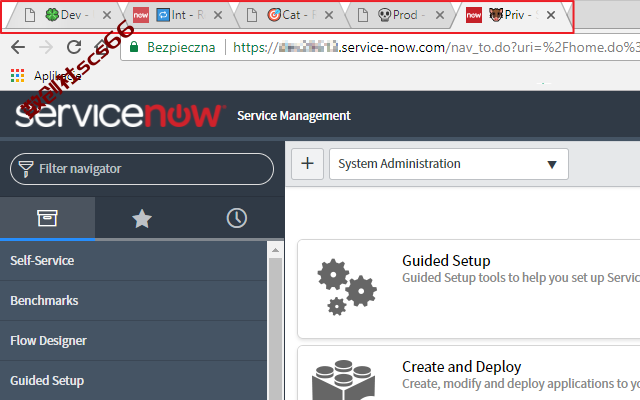Click the Filter navigator field

tap(142, 169)
